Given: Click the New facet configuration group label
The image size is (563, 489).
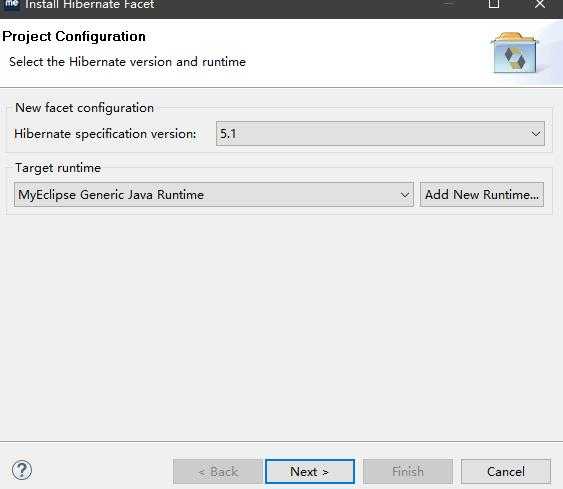Looking at the screenshot, I should (x=84, y=108).
